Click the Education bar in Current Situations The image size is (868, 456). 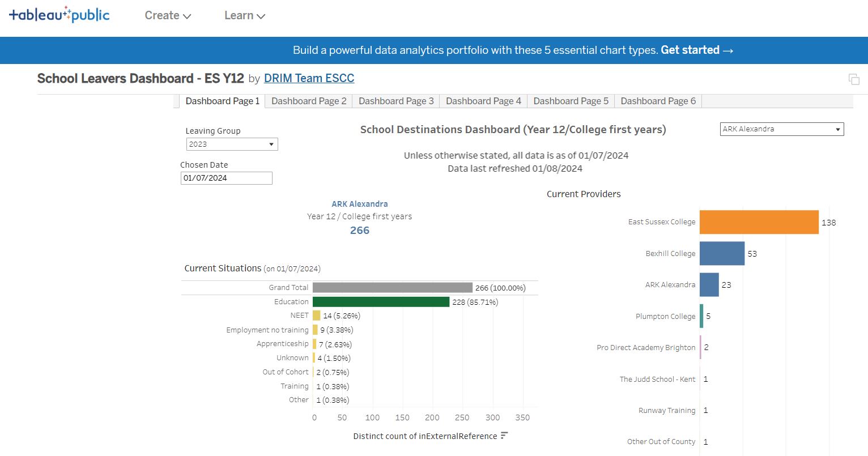pos(382,301)
